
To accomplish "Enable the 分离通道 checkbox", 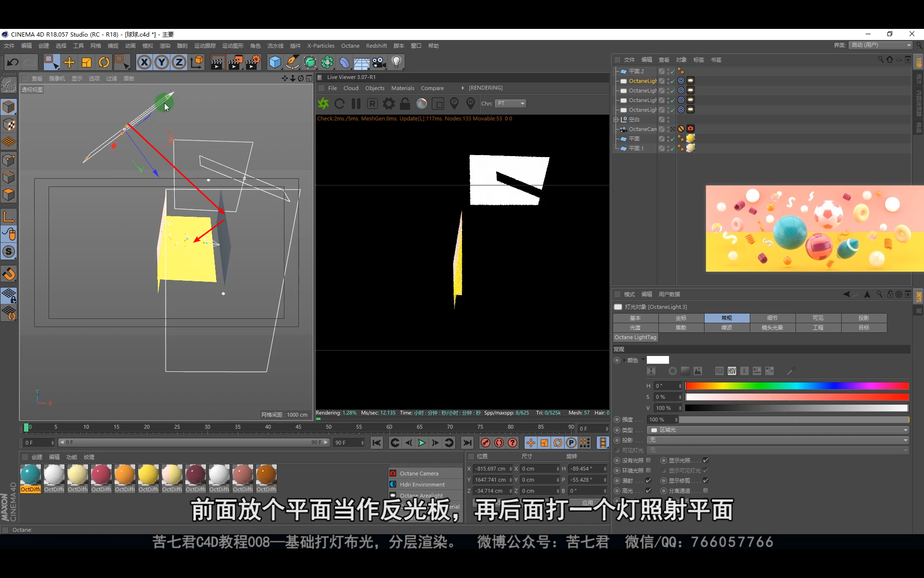I will pos(706,491).
